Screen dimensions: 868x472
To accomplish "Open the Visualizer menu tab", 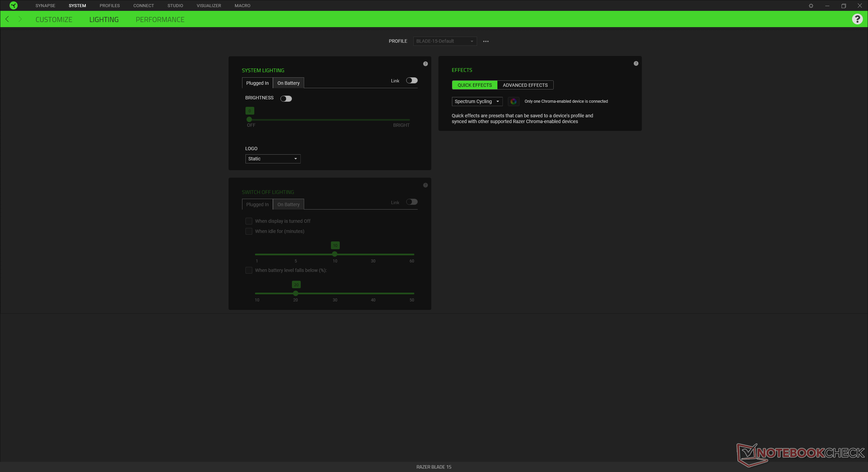I will pos(209,5).
